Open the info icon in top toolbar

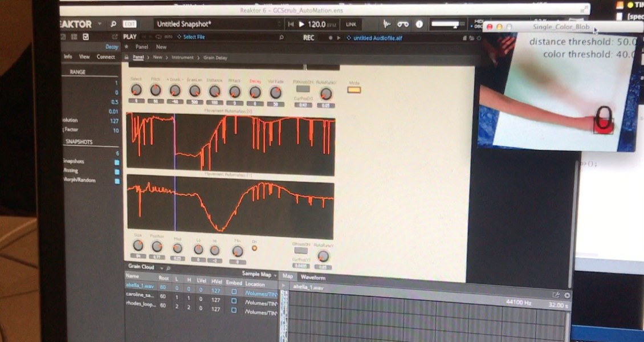click(x=419, y=25)
